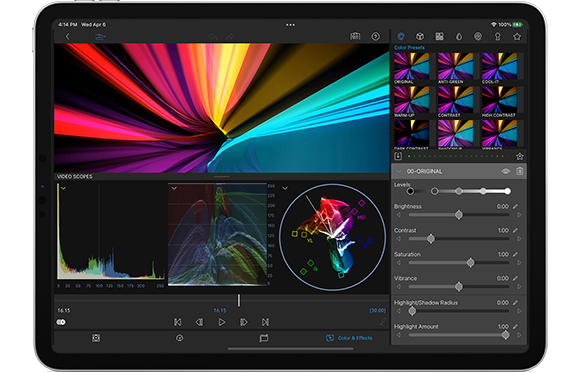The width and height of the screenshot is (580, 373).
Task: Select the Color & Effects tab
Action: pos(349,338)
